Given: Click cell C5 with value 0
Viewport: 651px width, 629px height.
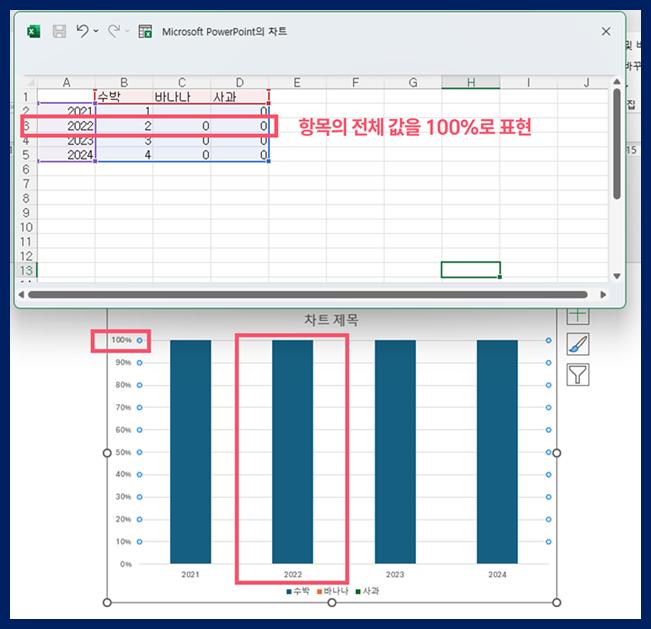Looking at the screenshot, I should 181,154.
